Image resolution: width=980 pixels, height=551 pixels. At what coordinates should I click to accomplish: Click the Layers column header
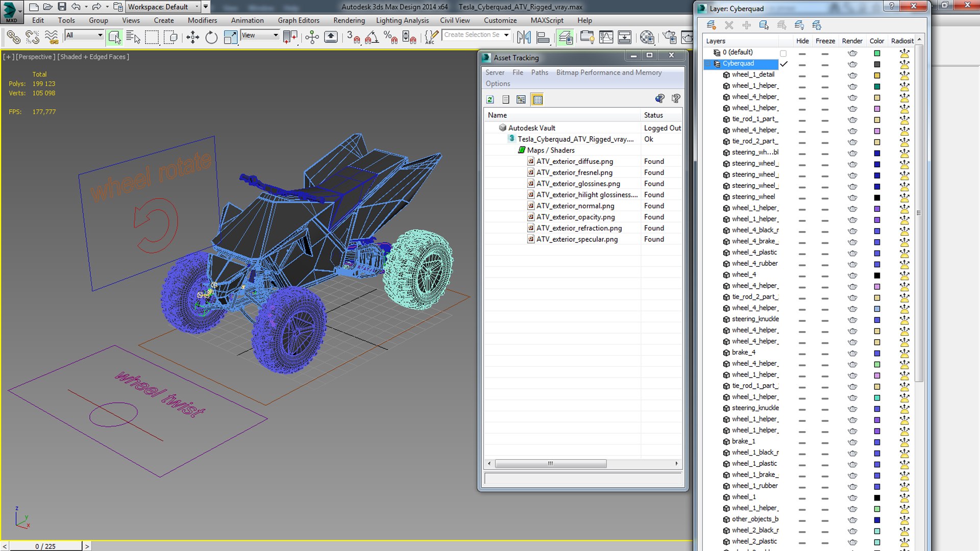(741, 41)
